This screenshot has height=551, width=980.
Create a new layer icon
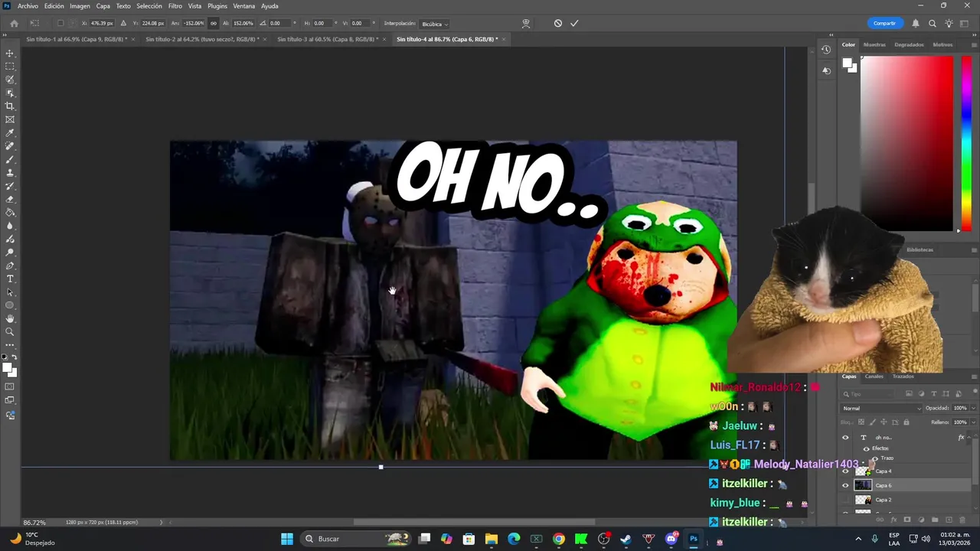pos(949,520)
